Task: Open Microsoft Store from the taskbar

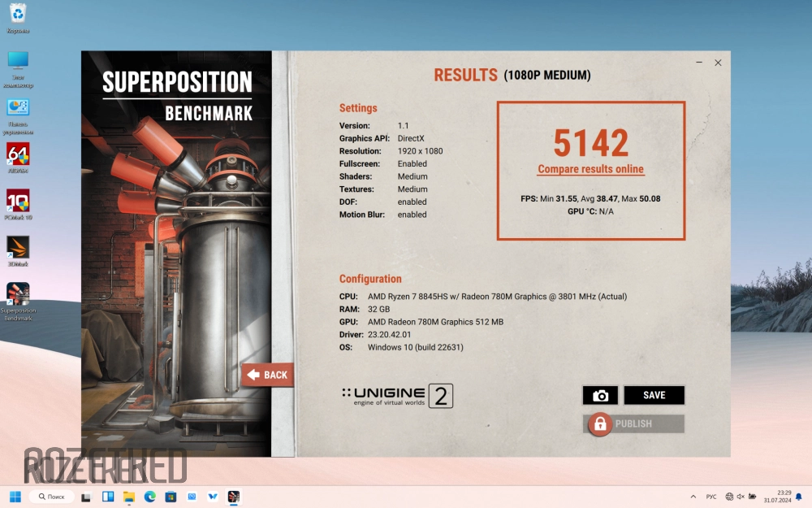Action: [171, 496]
